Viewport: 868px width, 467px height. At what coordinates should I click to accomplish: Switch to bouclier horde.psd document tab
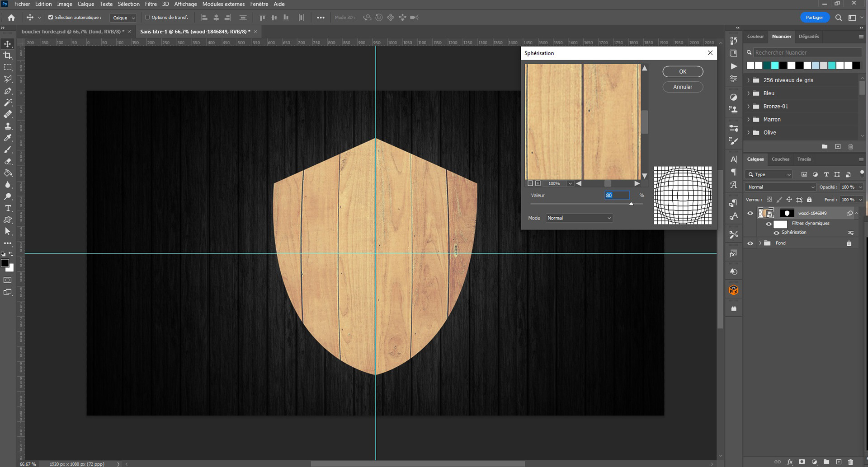pos(73,32)
